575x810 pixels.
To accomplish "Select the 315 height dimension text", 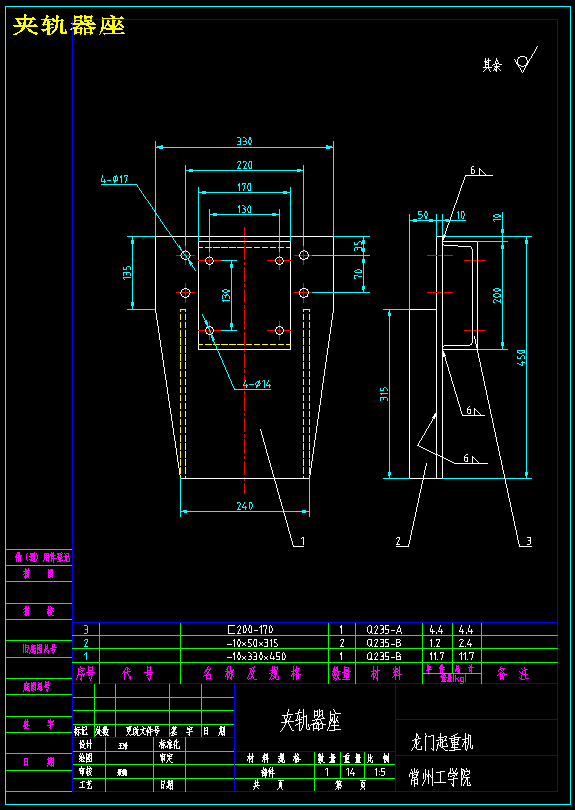I will (384, 394).
